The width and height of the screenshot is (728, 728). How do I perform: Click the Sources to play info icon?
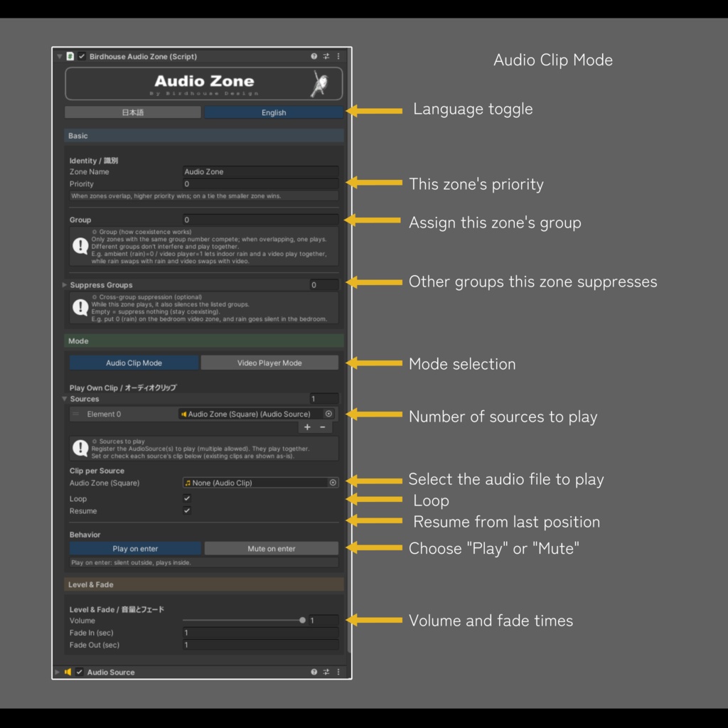point(80,448)
